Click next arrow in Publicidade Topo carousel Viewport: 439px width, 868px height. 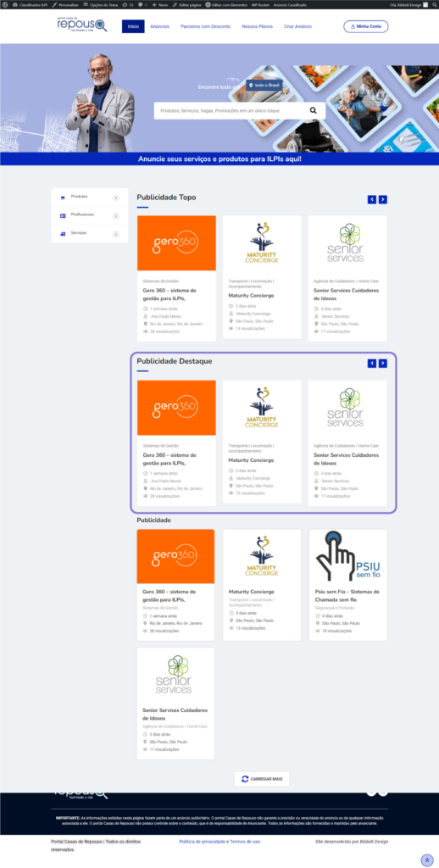pyautogui.click(x=382, y=199)
